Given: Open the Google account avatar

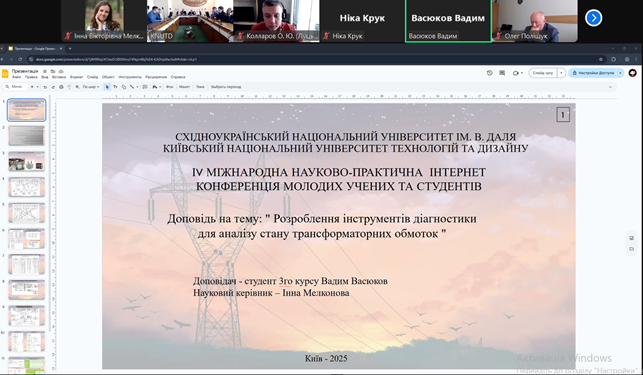Looking at the screenshot, I should [632, 73].
